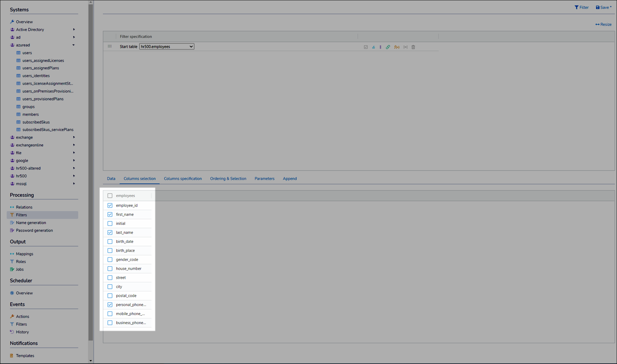This screenshot has height=364, width=617.
Task: Click the orange f(x) function icon
Action: pyautogui.click(x=397, y=47)
